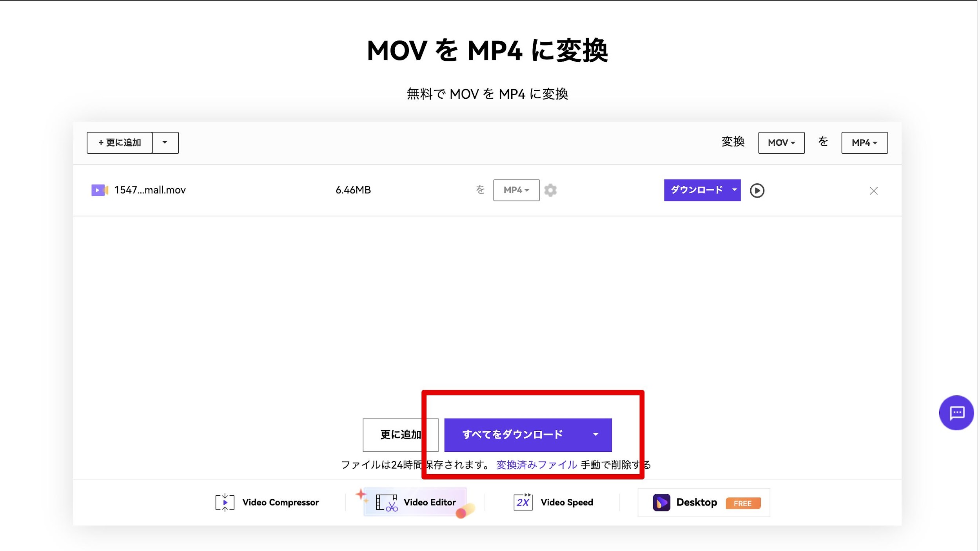
Task: Expand the すべてをダウンロード dropdown arrow
Action: coord(595,435)
